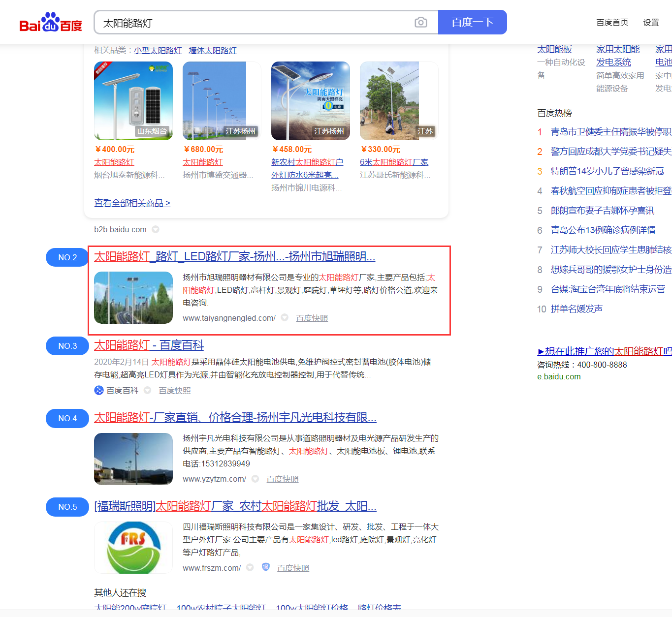Open 百度首页 link
The width and height of the screenshot is (672, 617).
[612, 23]
